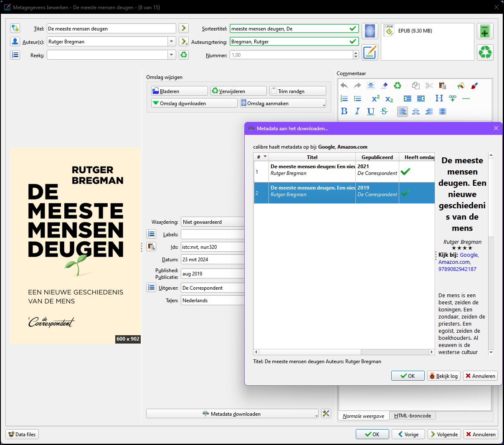
Task: Click the paste icon in comment toolbar
Action: (x=443, y=86)
